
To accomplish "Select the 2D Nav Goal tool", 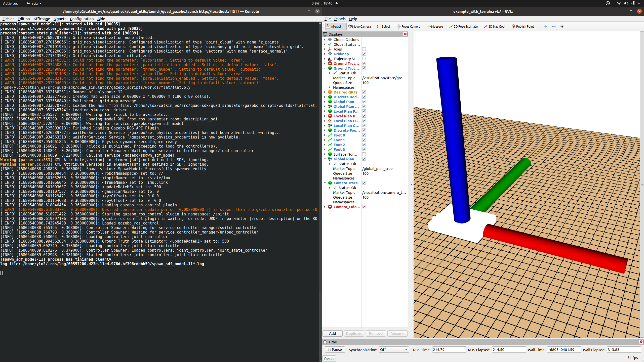I will click(x=494, y=26).
